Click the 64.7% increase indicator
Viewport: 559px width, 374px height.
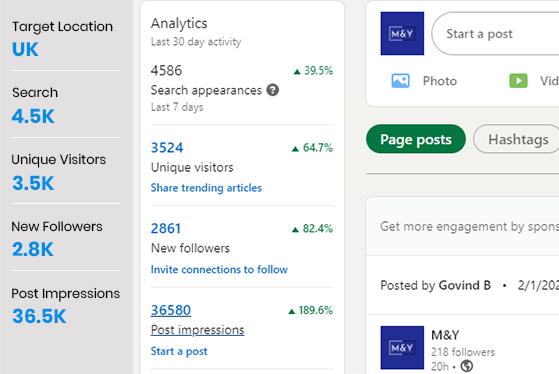point(312,148)
